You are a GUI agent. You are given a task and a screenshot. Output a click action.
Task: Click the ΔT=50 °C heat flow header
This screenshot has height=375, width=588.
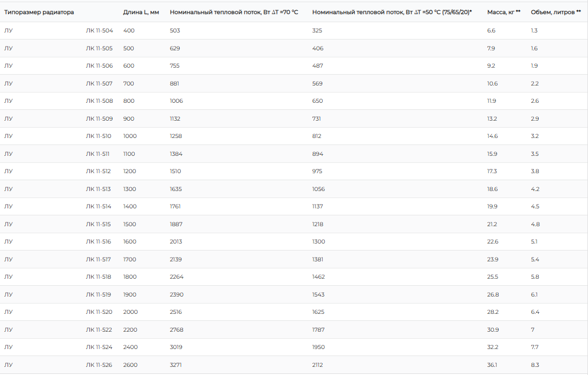click(x=392, y=12)
